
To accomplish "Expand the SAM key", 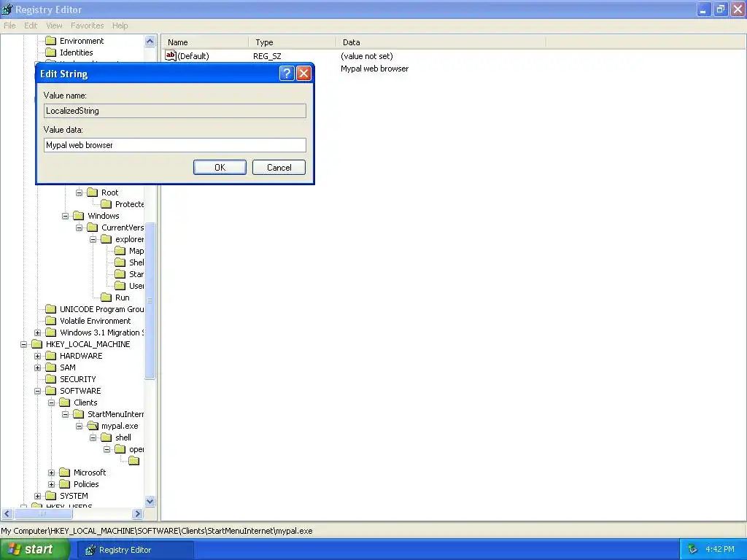I will 38,367.
